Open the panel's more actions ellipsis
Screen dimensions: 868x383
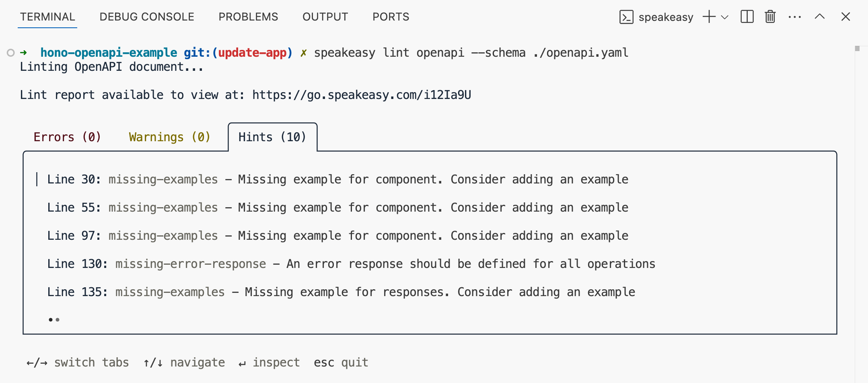[794, 17]
